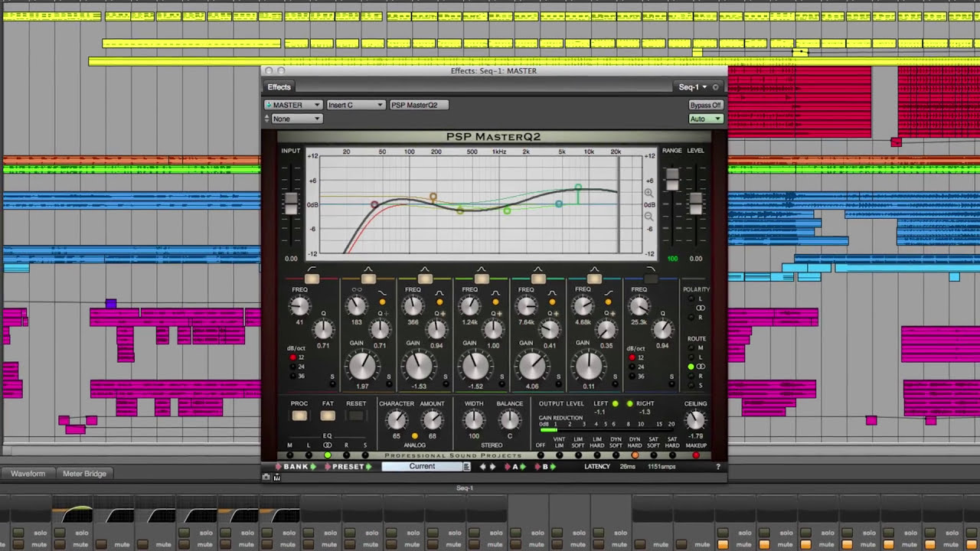Image resolution: width=980 pixels, height=551 pixels.
Task: Select the orange 183 Hz node on the EQ graph
Action: (433, 197)
